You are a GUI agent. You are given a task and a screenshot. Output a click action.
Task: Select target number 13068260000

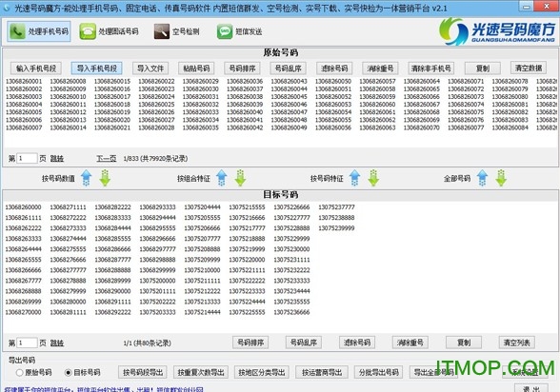23,207
